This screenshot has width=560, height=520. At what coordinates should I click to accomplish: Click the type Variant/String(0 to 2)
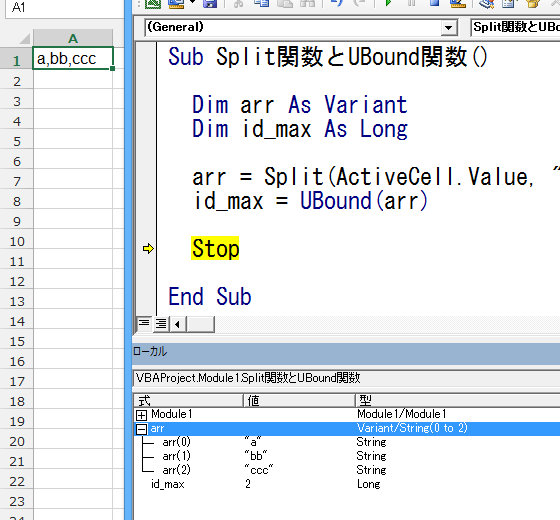[412, 428]
